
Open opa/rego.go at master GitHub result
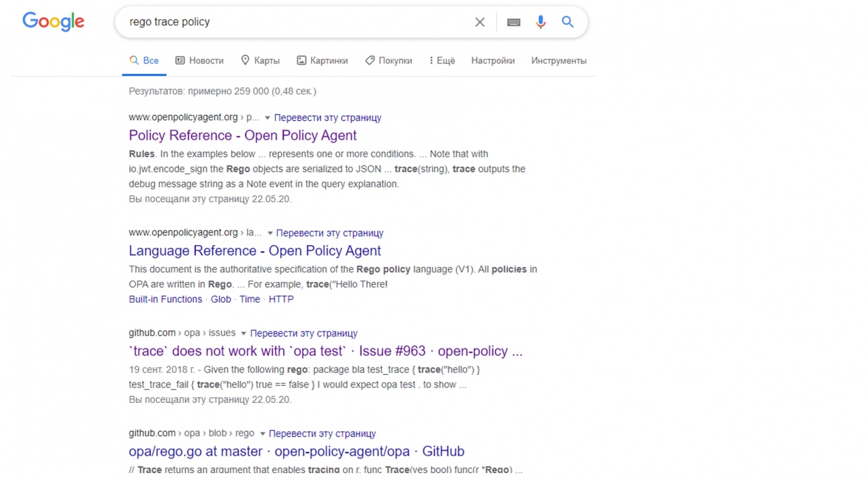pyautogui.click(x=297, y=452)
